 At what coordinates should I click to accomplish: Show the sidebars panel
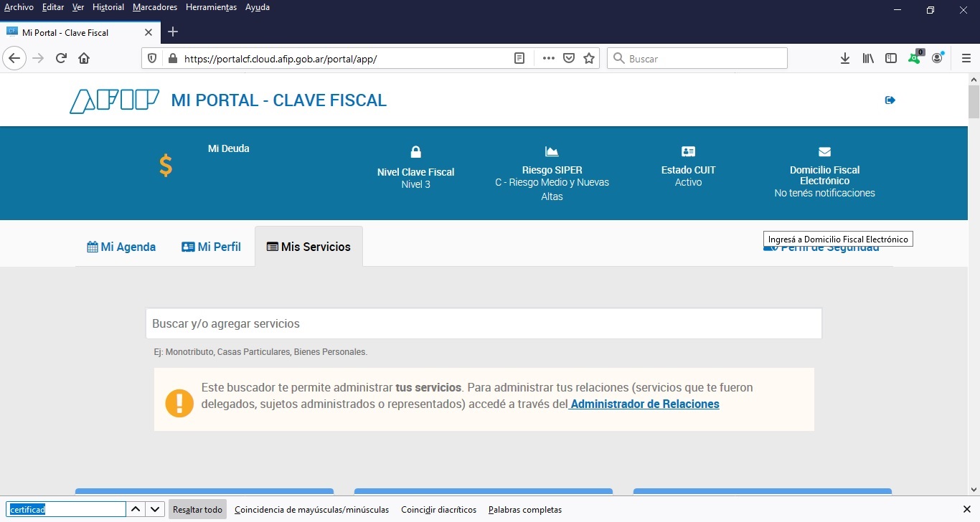click(x=891, y=59)
